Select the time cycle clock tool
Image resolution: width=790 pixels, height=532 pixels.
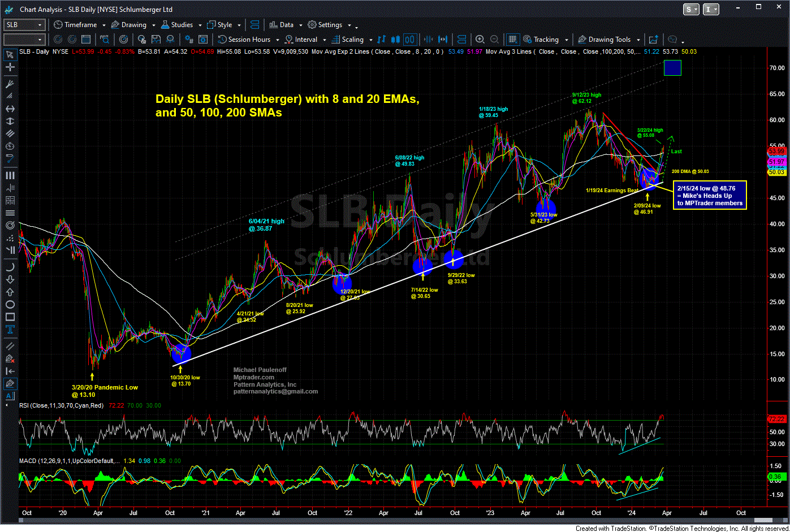10,146
